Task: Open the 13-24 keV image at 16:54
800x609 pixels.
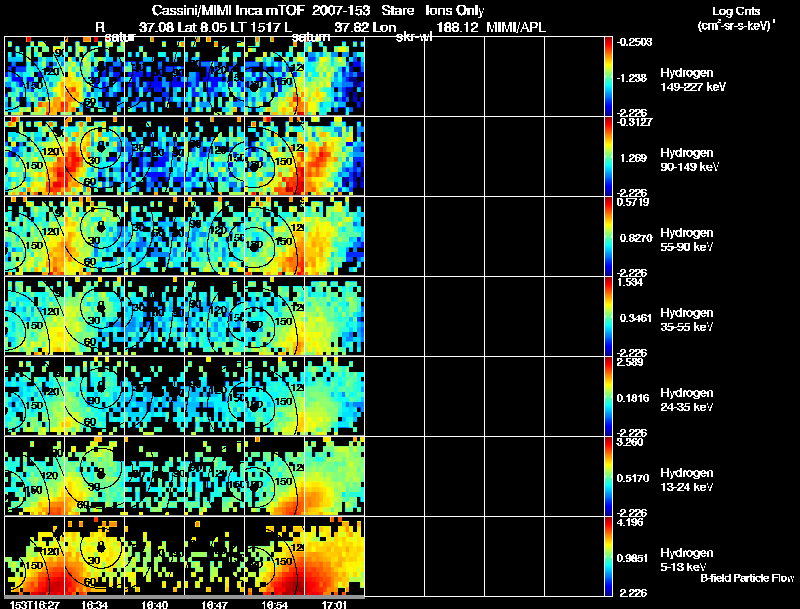Action: click(x=274, y=476)
